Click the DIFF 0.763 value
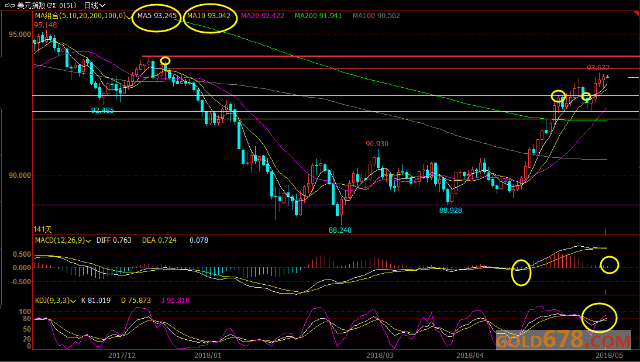Viewport: 640px width, 362px height. [114, 240]
